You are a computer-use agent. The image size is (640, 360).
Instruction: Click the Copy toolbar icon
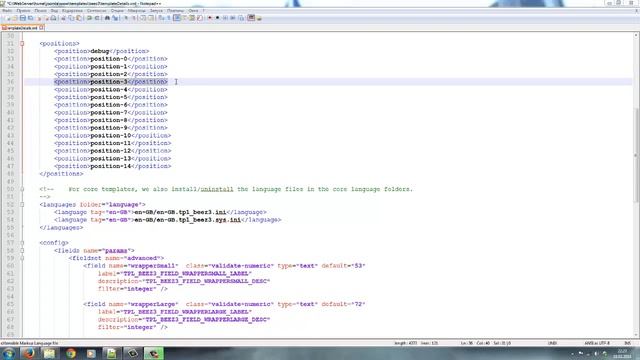point(71,18)
